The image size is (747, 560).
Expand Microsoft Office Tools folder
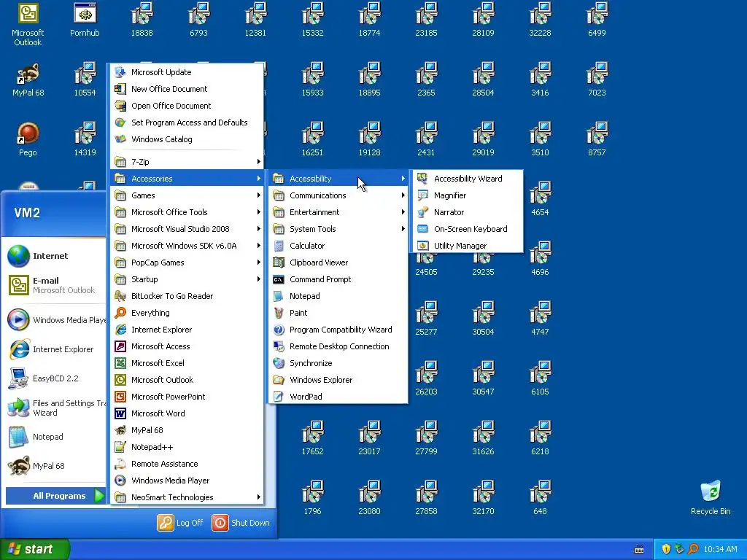click(187, 212)
